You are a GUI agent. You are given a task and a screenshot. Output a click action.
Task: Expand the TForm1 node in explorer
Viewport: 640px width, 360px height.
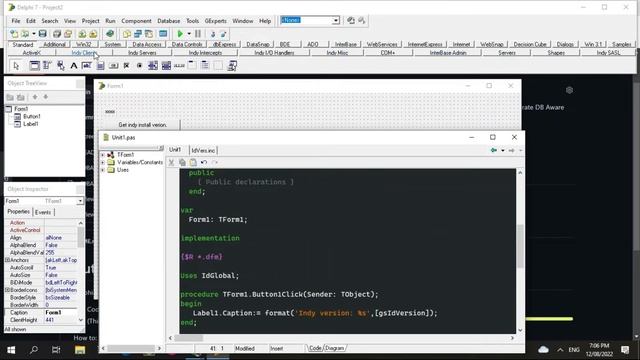tap(103, 155)
